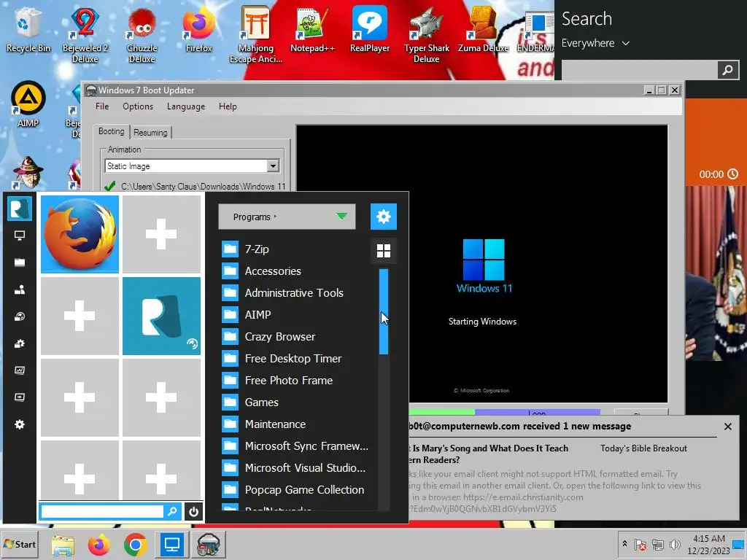Viewport: 747px width, 560px height.
Task: Open the Microsoft Sync Framework folder
Action: 295,446
